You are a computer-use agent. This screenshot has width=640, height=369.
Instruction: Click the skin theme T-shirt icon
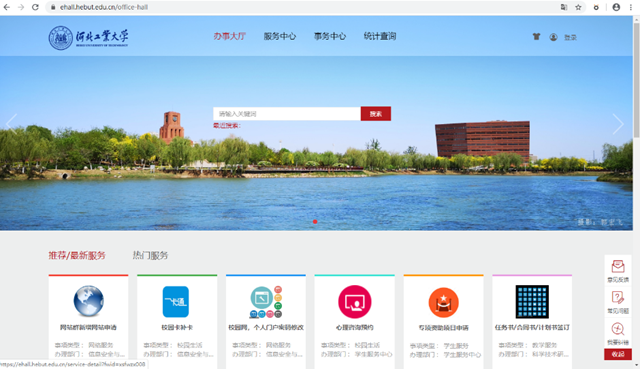[x=536, y=37]
